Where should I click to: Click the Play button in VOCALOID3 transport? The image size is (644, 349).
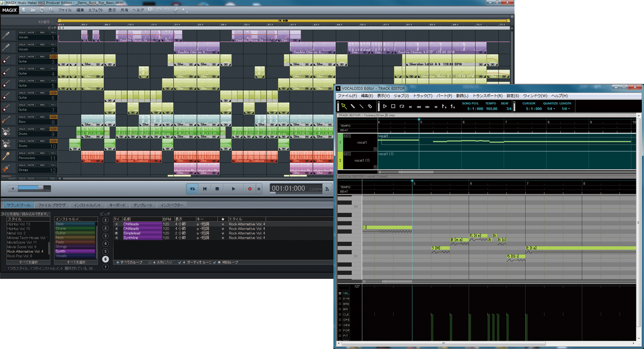point(385,106)
